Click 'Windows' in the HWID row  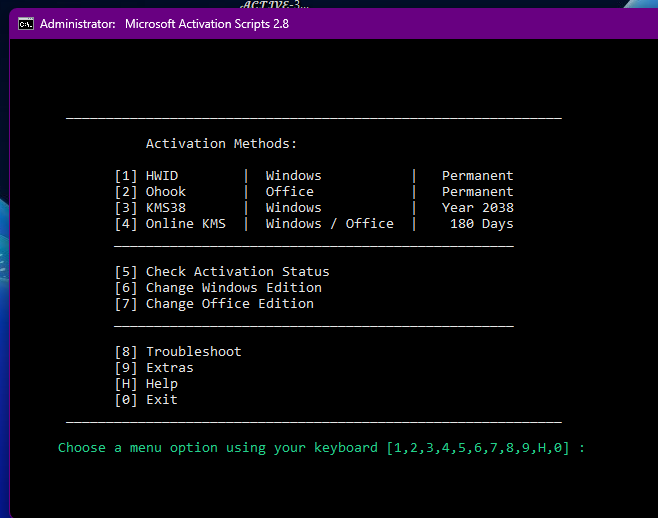[293, 175]
